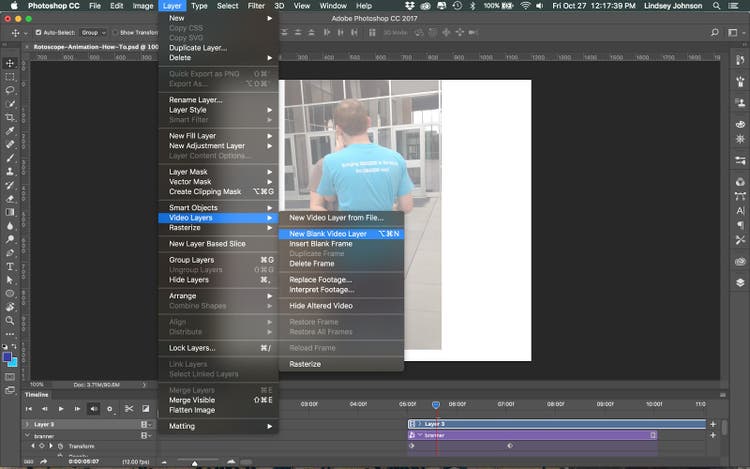The width and height of the screenshot is (750, 469).
Task: Collapse the branner timeline track
Action: (x=27, y=436)
